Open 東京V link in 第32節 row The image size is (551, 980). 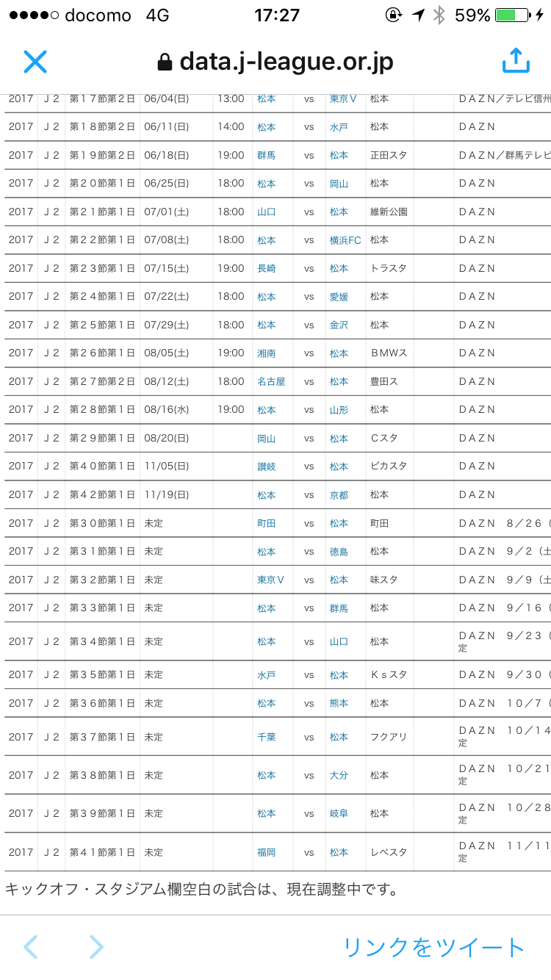(x=271, y=580)
